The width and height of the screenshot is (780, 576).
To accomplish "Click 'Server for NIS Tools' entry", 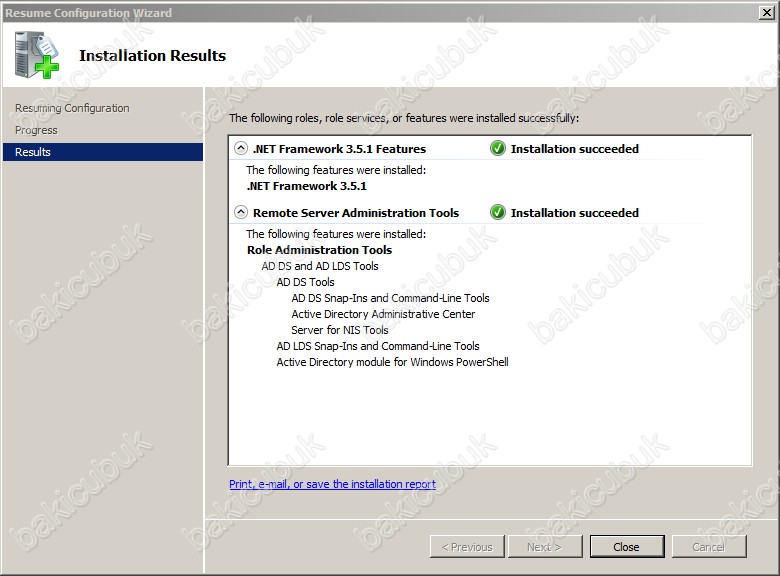I will [340, 330].
